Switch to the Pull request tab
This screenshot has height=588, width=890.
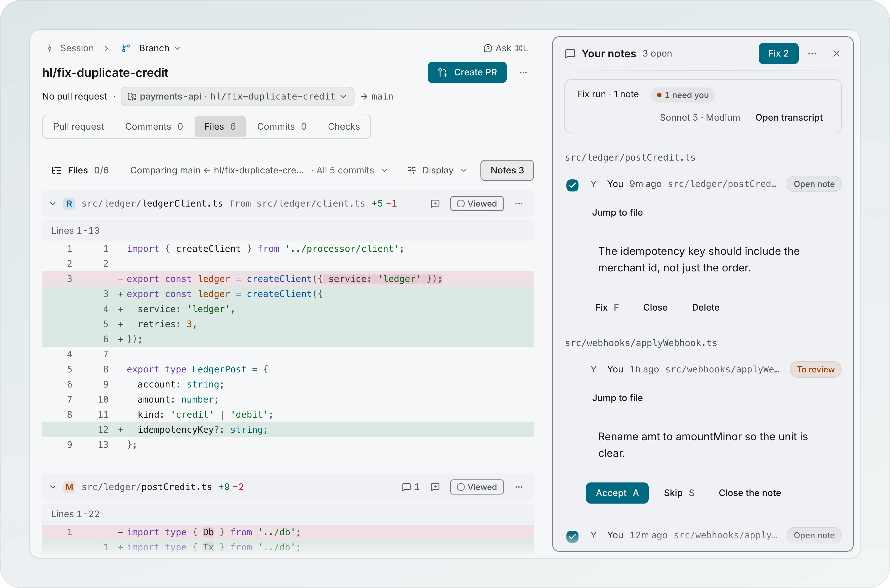click(x=78, y=126)
